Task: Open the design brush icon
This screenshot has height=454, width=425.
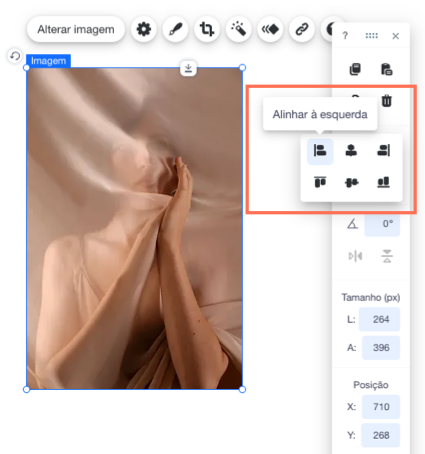Action: tap(175, 30)
